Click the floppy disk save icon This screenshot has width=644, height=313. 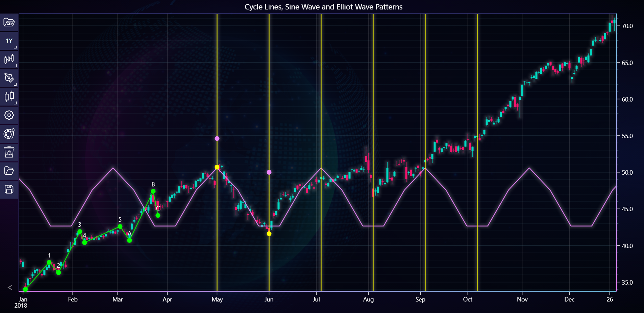9,189
